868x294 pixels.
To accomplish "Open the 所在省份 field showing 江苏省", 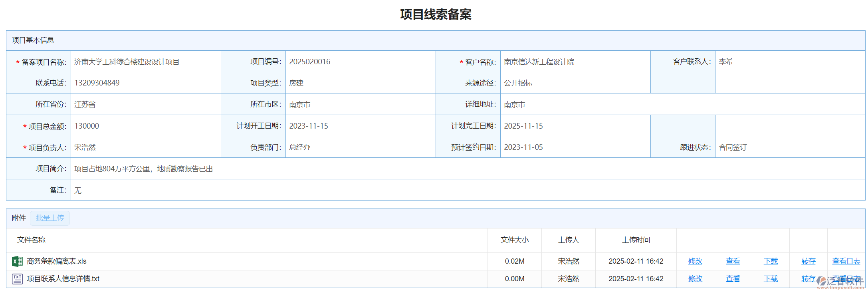I will (145, 105).
